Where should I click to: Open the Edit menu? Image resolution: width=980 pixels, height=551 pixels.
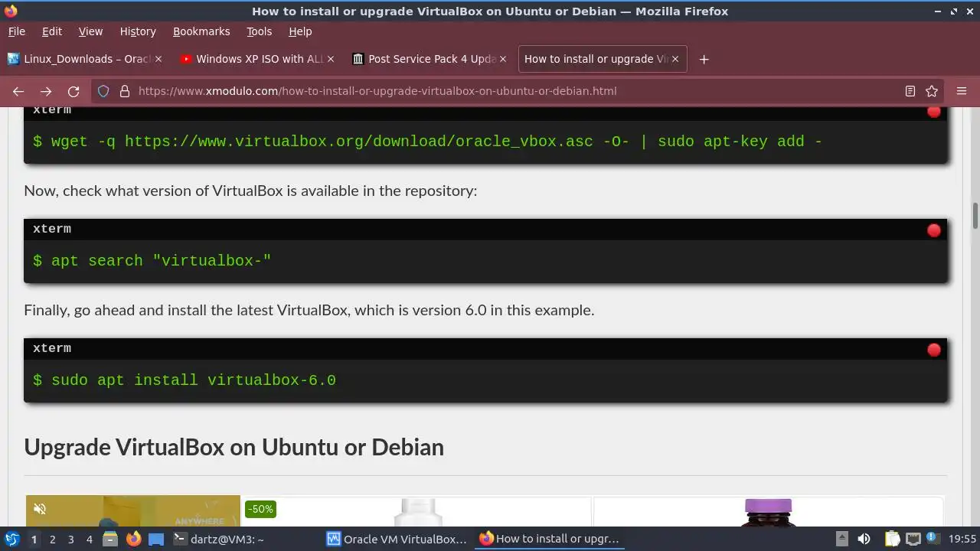pos(52,31)
